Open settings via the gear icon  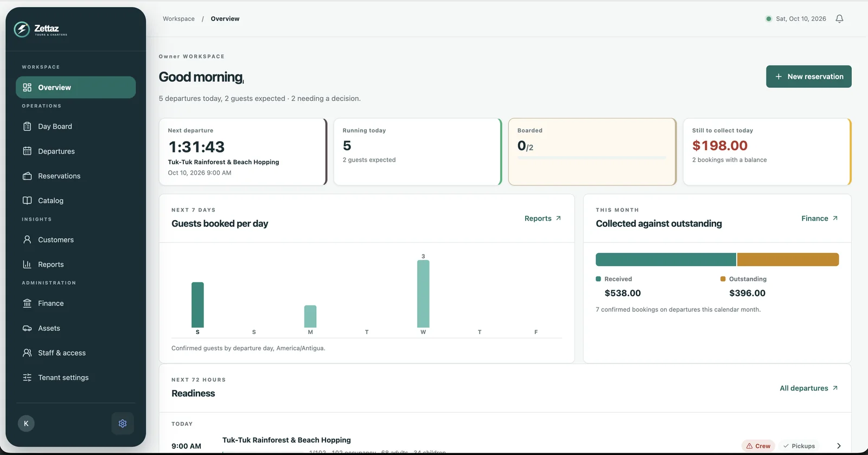123,424
